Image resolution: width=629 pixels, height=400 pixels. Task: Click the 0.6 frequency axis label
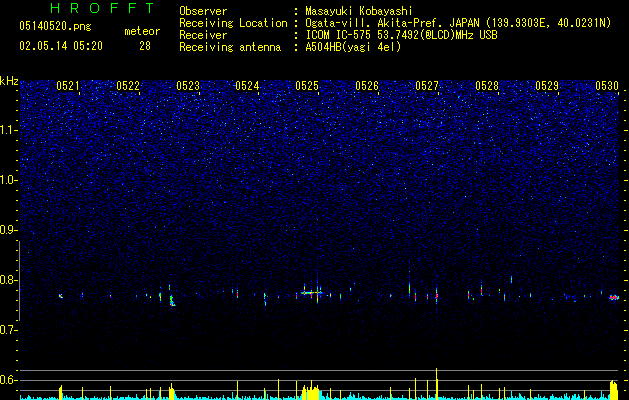9,380
